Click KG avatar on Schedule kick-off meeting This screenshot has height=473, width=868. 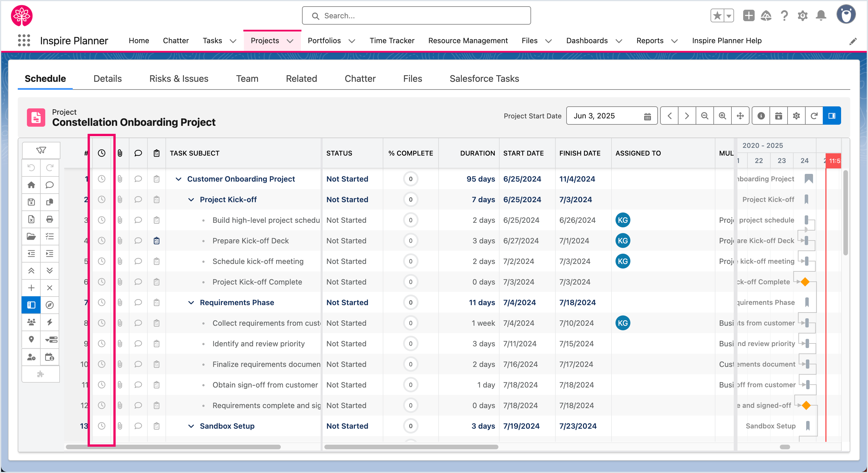[623, 261]
